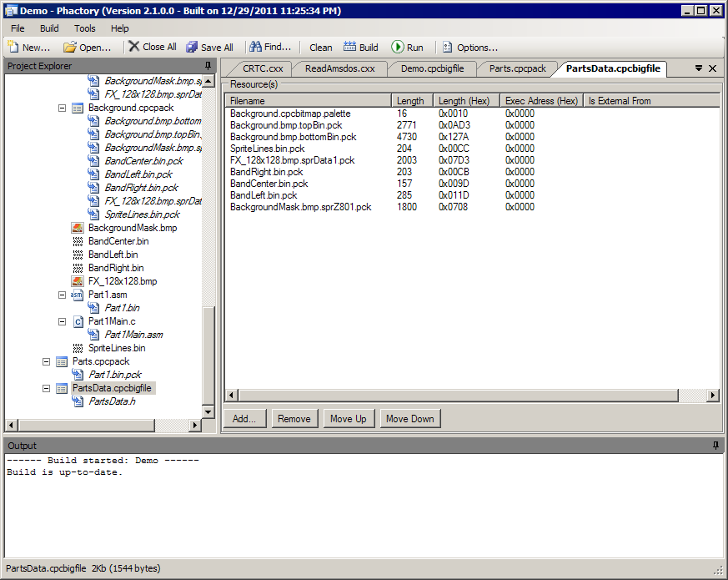Click the PartsData.cpcbigfile icon in tree
The height and width of the screenshot is (580, 728).
(61, 388)
